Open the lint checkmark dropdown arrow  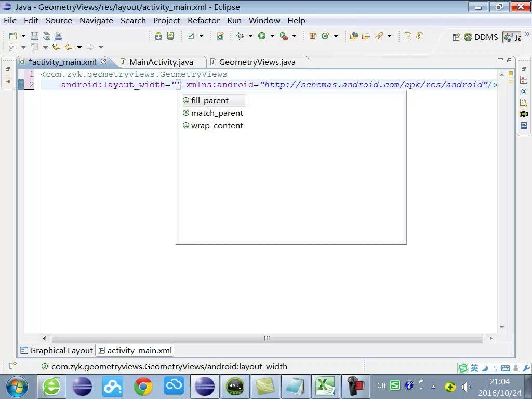click(201, 36)
